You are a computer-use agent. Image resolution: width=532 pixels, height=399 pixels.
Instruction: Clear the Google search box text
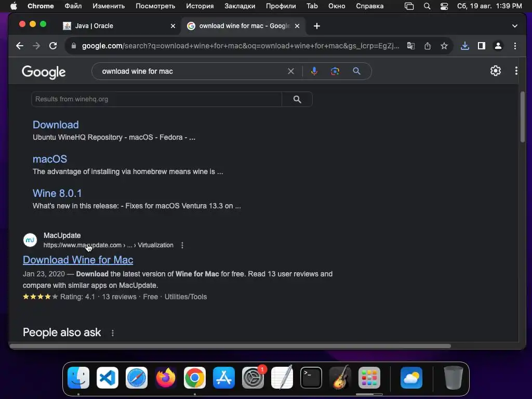pyautogui.click(x=291, y=71)
